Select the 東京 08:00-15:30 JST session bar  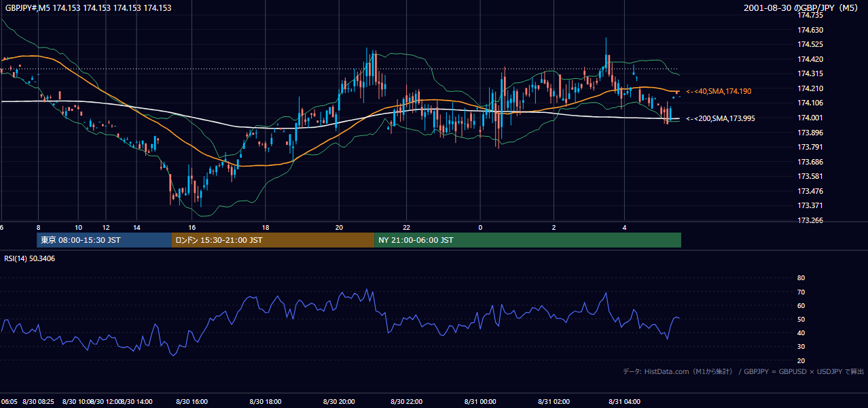pos(104,240)
